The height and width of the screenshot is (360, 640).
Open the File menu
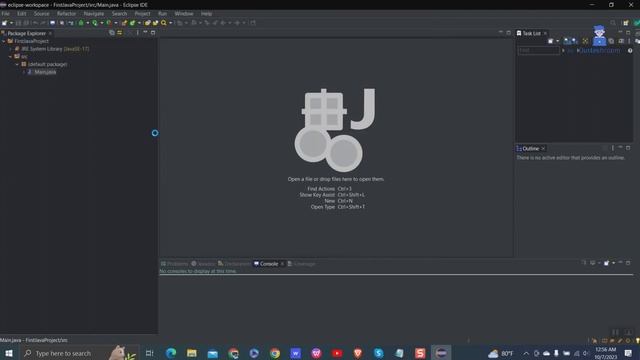click(x=5, y=13)
